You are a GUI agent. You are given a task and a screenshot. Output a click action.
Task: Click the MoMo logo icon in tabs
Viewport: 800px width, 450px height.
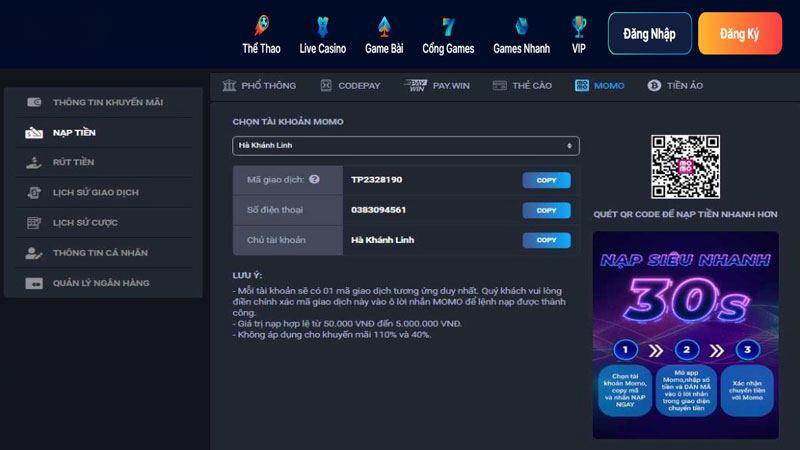[x=582, y=85]
